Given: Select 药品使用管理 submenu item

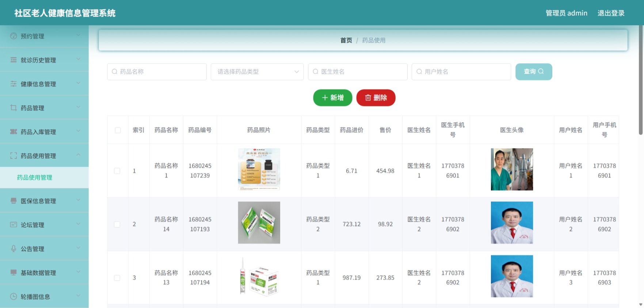Looking at the screenshot, I should 44,177.
